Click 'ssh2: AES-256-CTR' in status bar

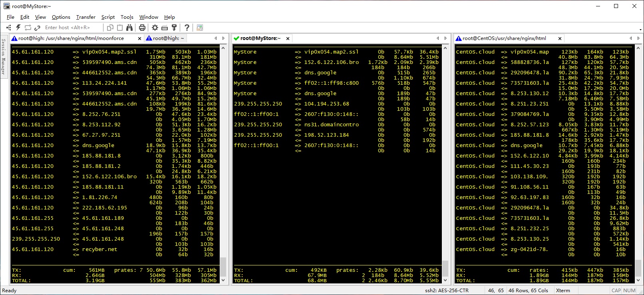tap(447, 291)
